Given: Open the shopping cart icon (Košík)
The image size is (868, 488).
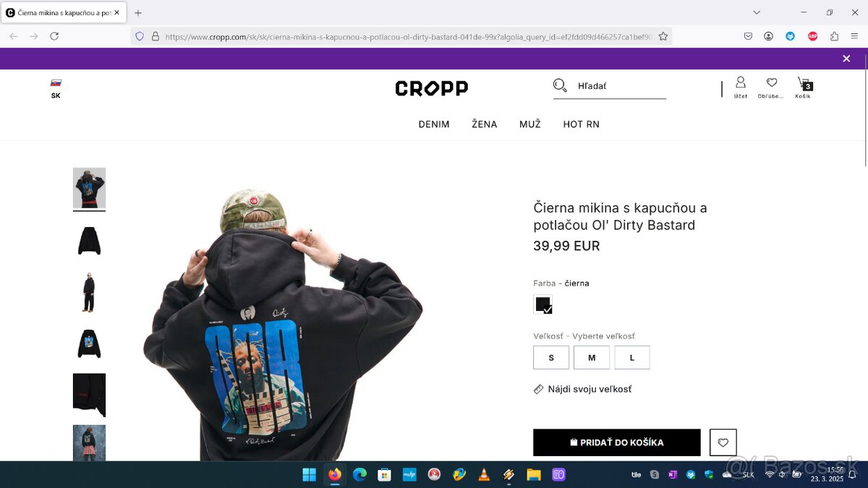Looking at the screenshot, I should coord(803,87).
